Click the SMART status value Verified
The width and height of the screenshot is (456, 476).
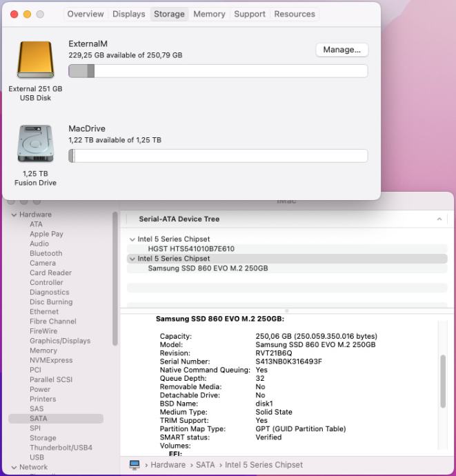pyautogui.click(x=268, y=437)
